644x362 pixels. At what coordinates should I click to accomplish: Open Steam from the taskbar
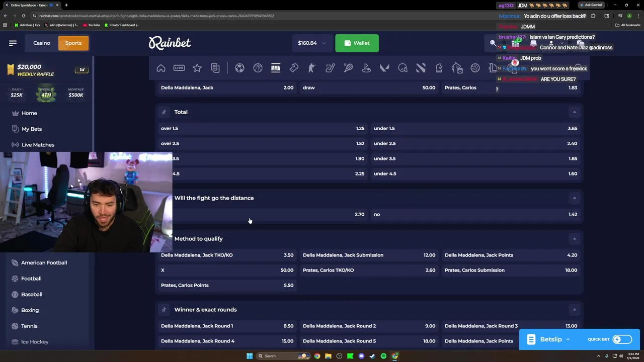tap(372, 356)
